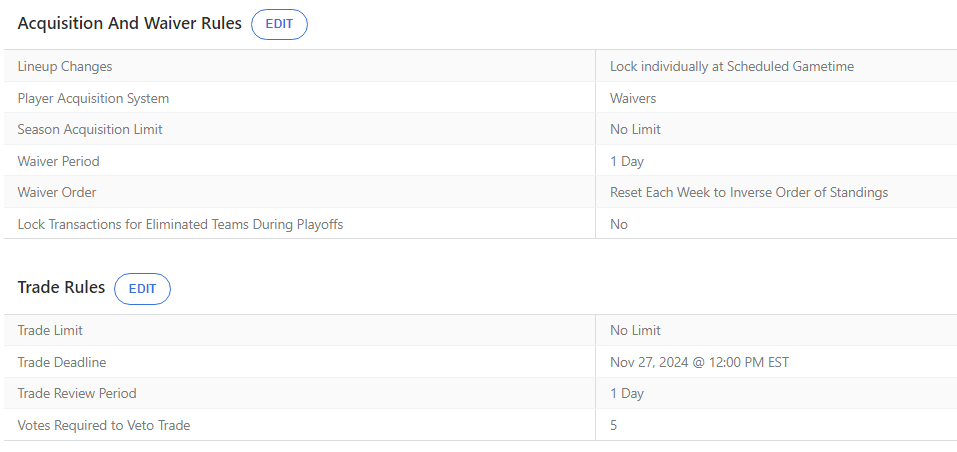
Task: Select the Player Acquisition System row
Action: (x=480, y=98)
